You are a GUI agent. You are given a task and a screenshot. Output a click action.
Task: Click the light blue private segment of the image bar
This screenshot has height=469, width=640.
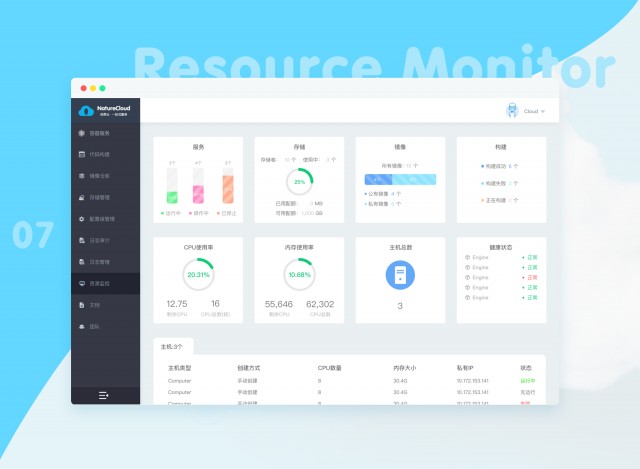click(414, 180)
